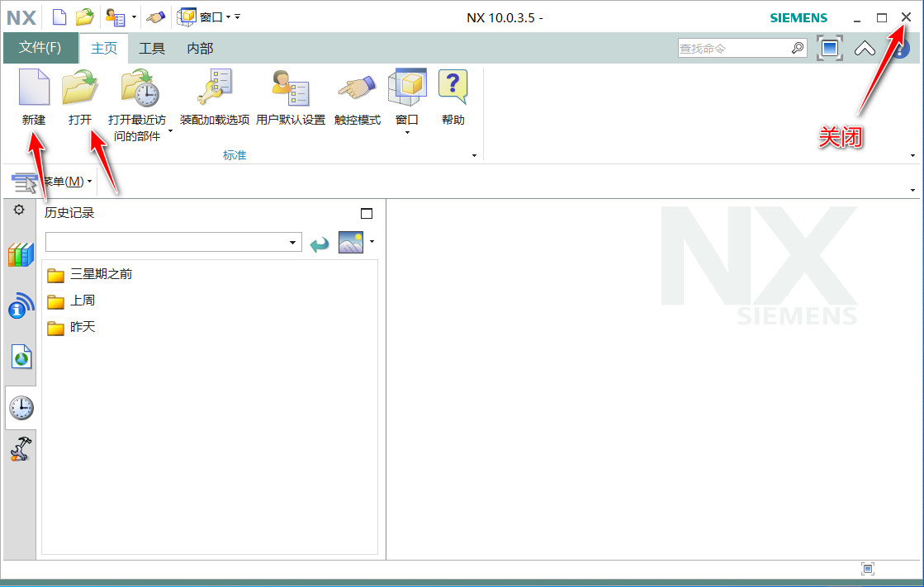Expand the history thumbnail view dropdown arrow
924x587 pixels.
[x=372, y=241]
